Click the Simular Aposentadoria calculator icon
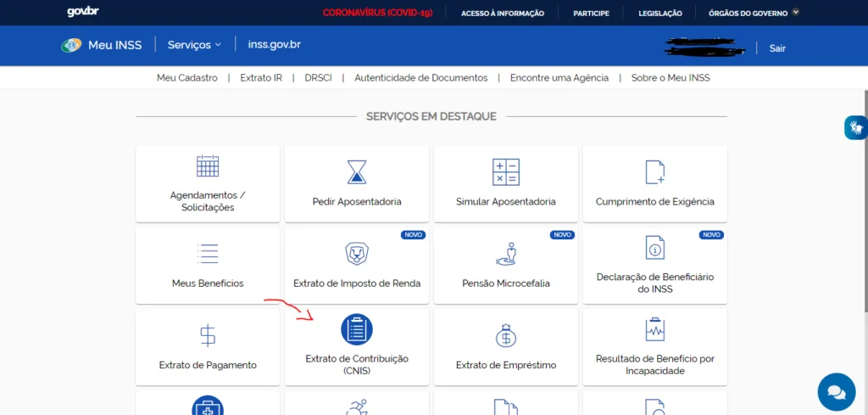Image resolution: width=868 pixels, height=415 pixels. [506, 171]
